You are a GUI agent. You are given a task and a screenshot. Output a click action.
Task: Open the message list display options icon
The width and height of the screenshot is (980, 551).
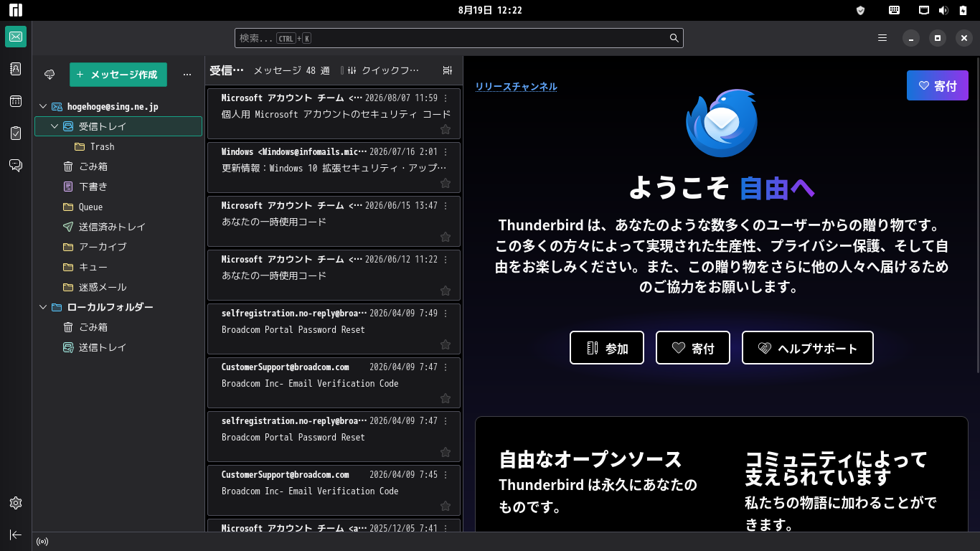pos(448,70)
